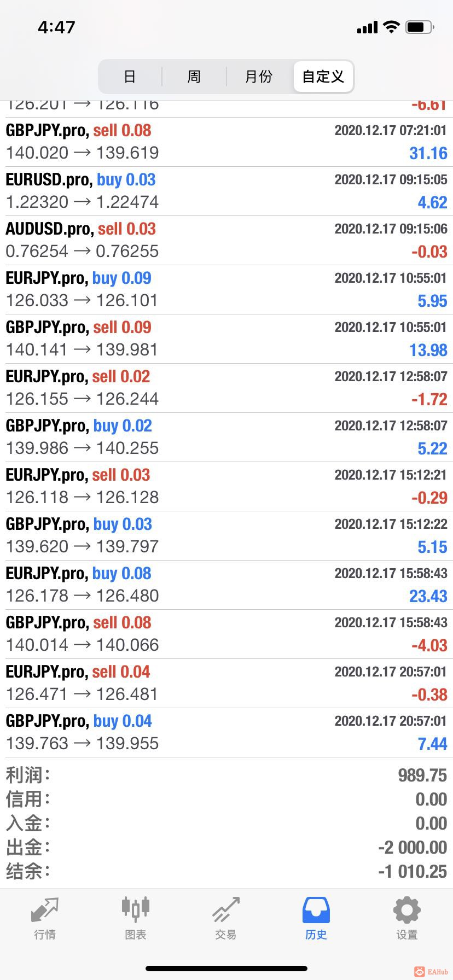Tap the cellular signal bars icon
Viewport: 453px width, 980px height.
[x=367, y=27]
